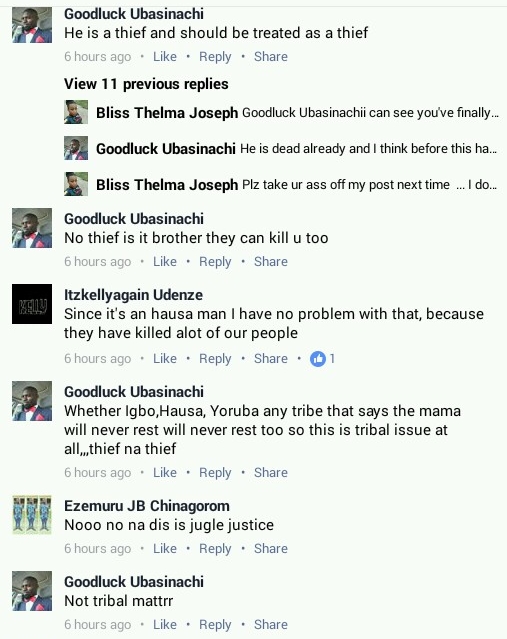Reply to the 'Not tribal mattrr' comment

point(215,625)
